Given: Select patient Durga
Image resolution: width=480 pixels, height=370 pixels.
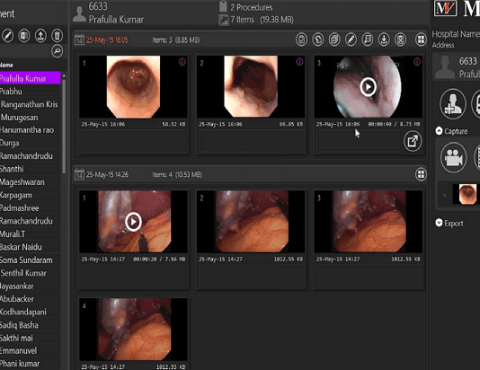Looking at the screenshot, I should click(x=30, y=143).
